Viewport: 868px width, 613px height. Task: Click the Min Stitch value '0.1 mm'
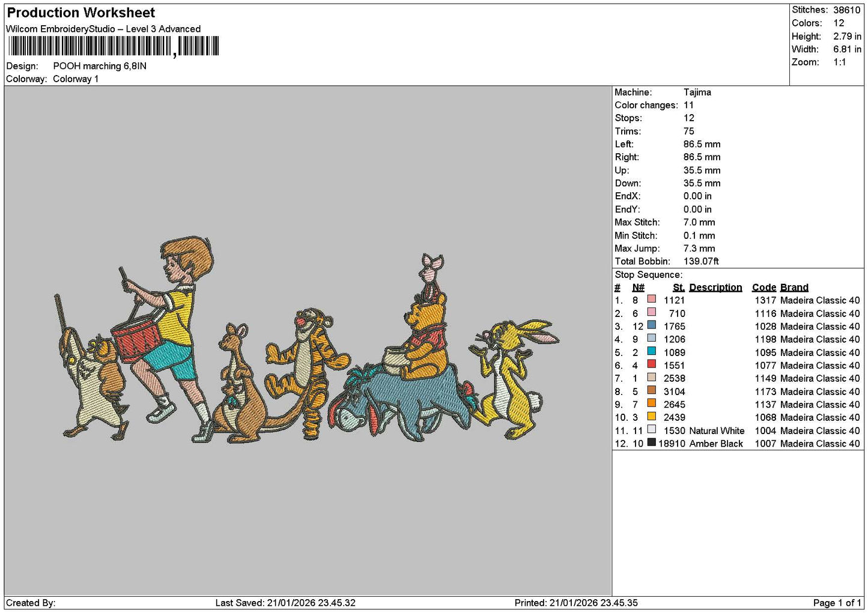pos(699,235)
